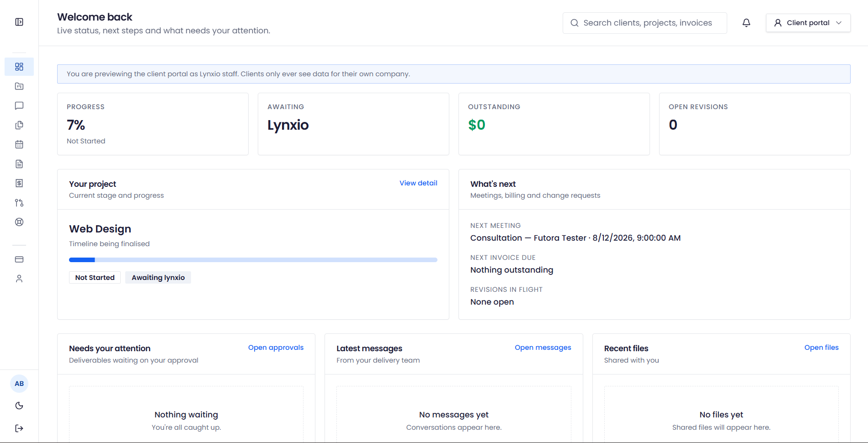
Task: Toggle dark mode moon icon
Action: (19, 406)
